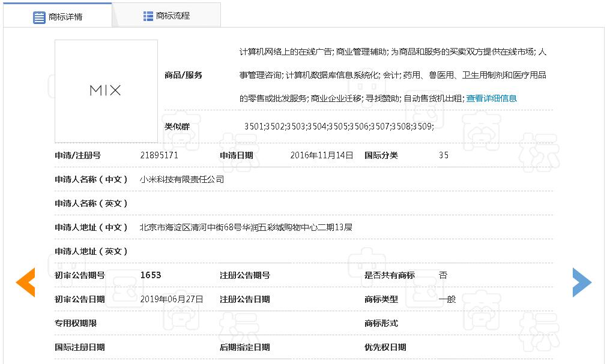Click registration number 21895171
610x364 pixels.
[159, 155]
